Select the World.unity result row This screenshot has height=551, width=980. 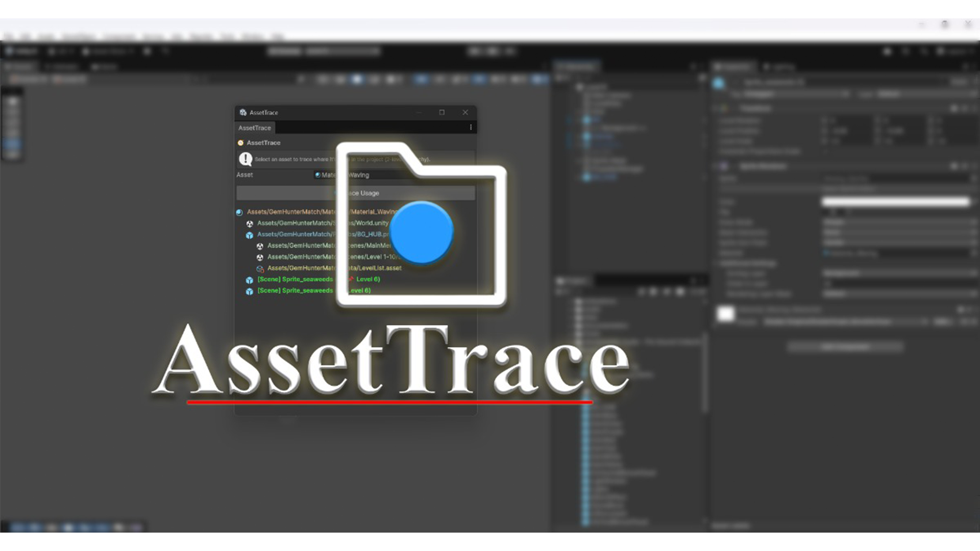pyautogui.click(x=323, y=223)
